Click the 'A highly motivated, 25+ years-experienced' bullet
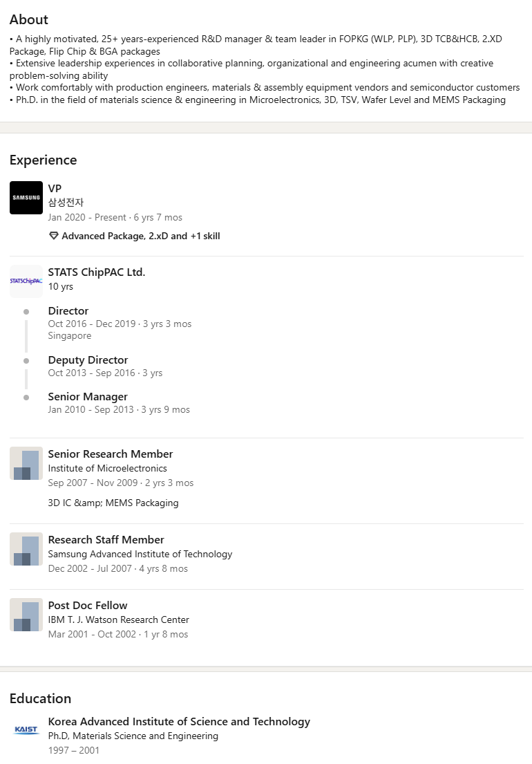The height and width of the screenshot is (764, 532). point(256,46)
